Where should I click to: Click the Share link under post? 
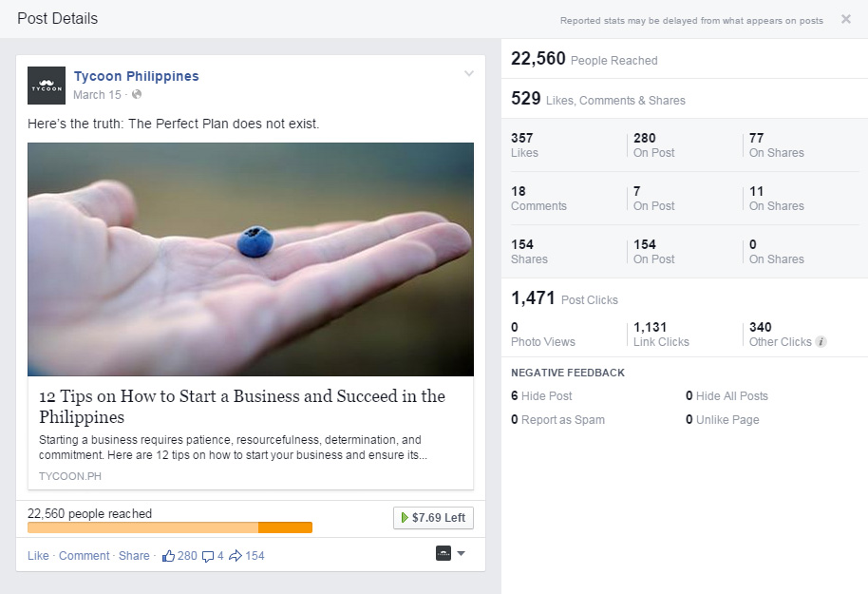pos(134,556)
